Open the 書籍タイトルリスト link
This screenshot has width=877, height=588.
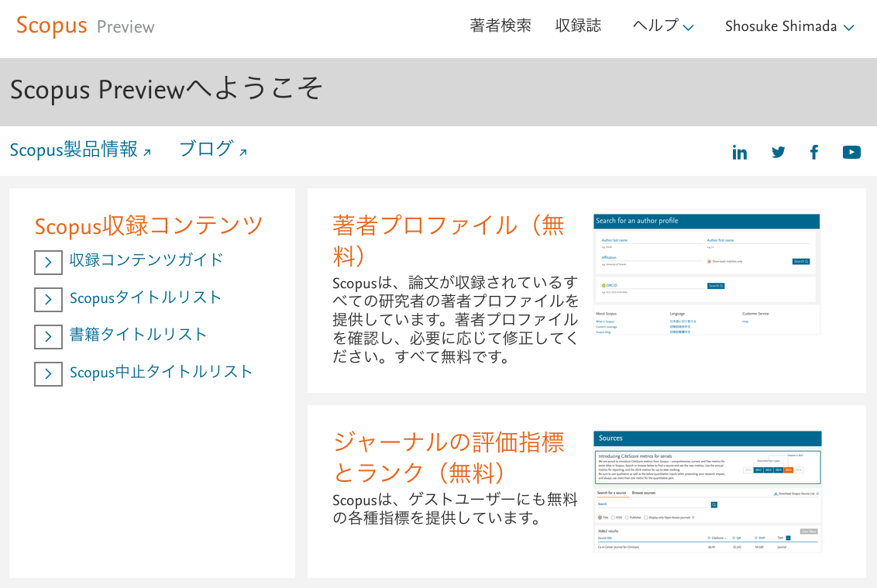pyautogui.click(x=138, y=335)
